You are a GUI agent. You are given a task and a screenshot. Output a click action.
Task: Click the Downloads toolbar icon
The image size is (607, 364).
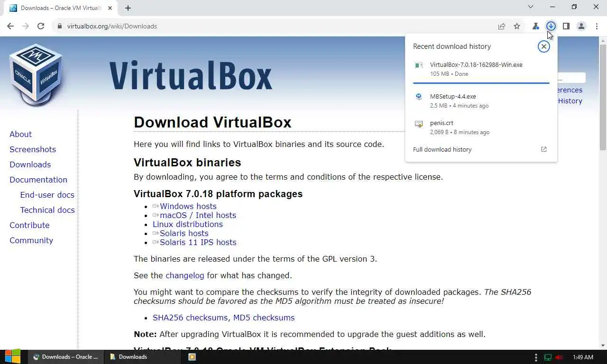[x=551, y=26]
